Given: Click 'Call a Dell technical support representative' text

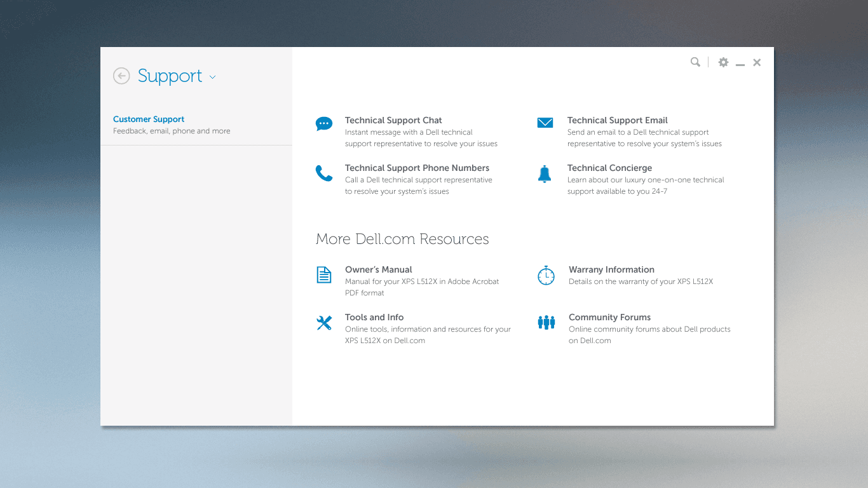Looking at the screenshot, I should 419,180.
